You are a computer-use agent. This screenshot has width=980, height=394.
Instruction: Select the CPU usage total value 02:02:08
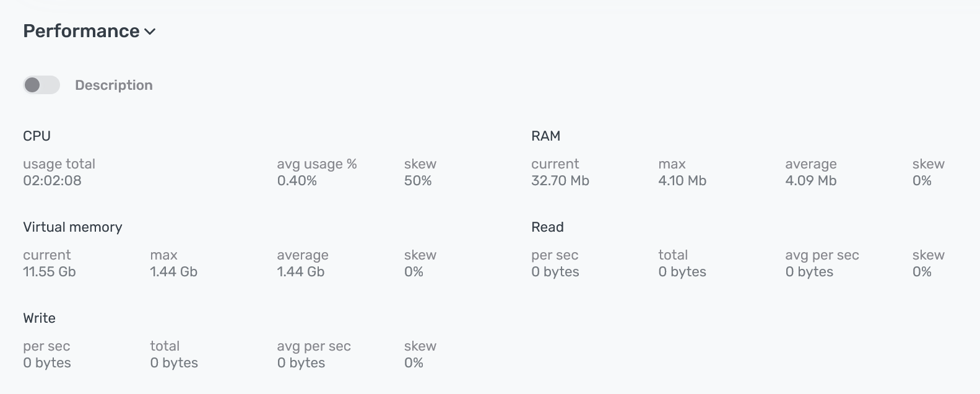click(51, 180)
